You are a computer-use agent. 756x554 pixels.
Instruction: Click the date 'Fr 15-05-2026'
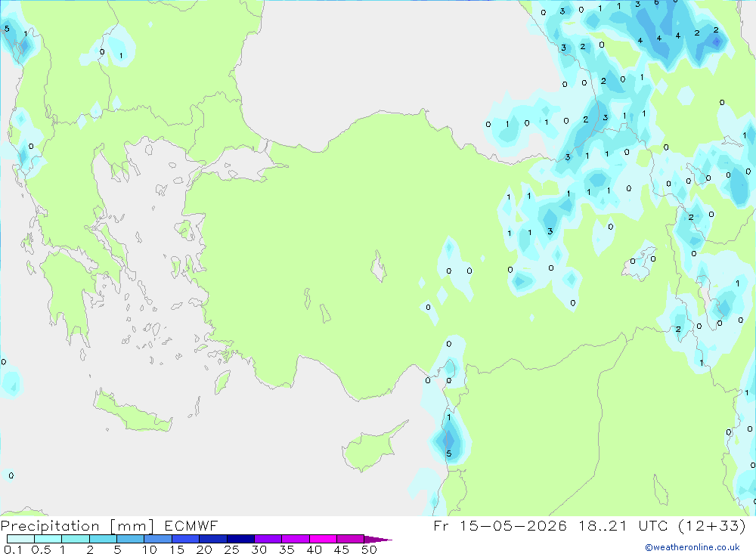pyautogui.click(x=500, y=525)
